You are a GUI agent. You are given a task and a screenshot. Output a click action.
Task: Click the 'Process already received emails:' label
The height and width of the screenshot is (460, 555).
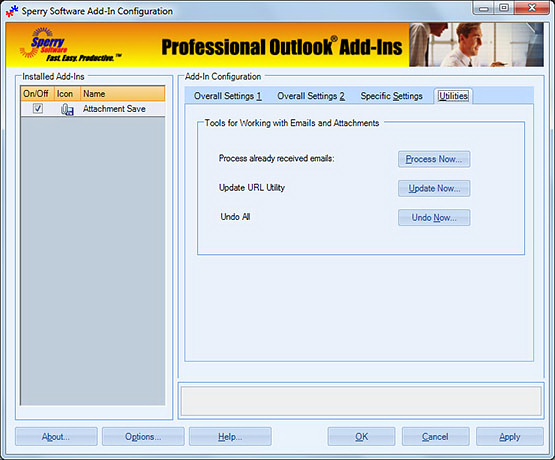click(276, 159)
